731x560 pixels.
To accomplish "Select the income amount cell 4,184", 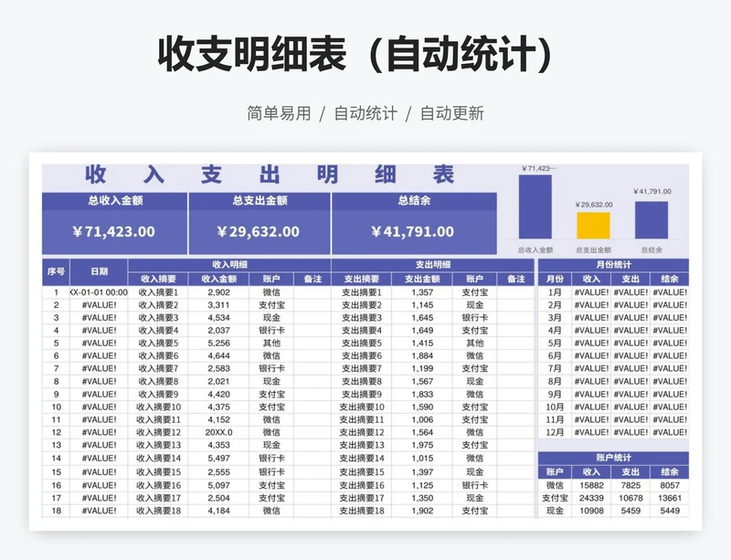I will tap(218, 511).
